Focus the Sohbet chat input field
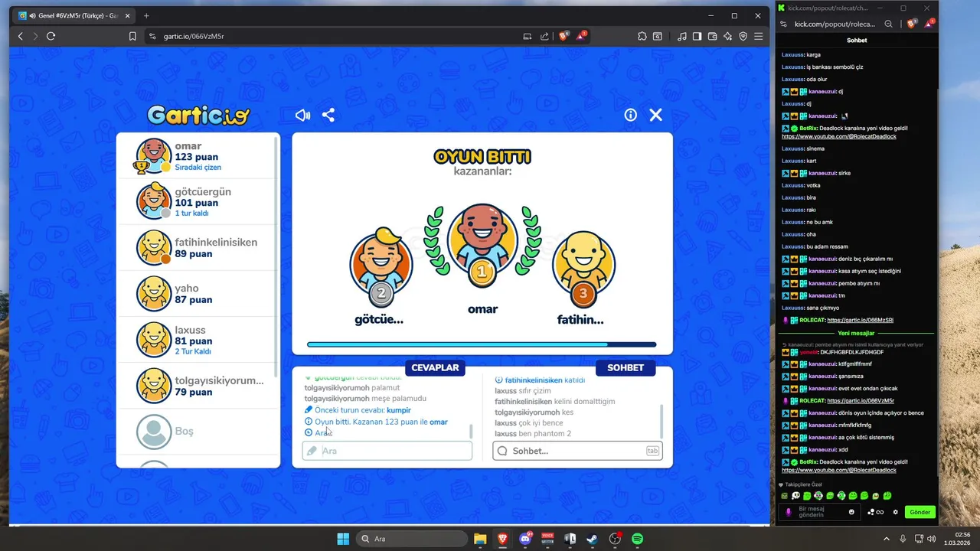The image size is (980, 551). point(577,451)
